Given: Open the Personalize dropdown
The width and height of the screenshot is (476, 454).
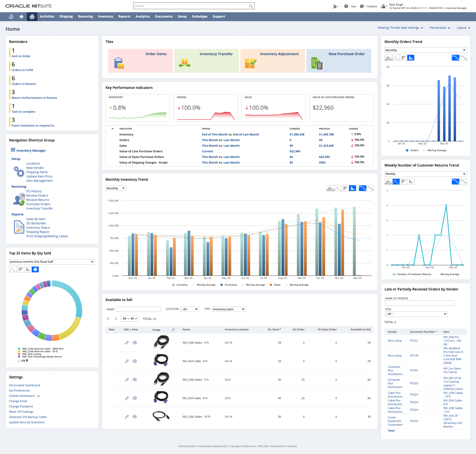Looking at the screenshot, I should [440, 28].
